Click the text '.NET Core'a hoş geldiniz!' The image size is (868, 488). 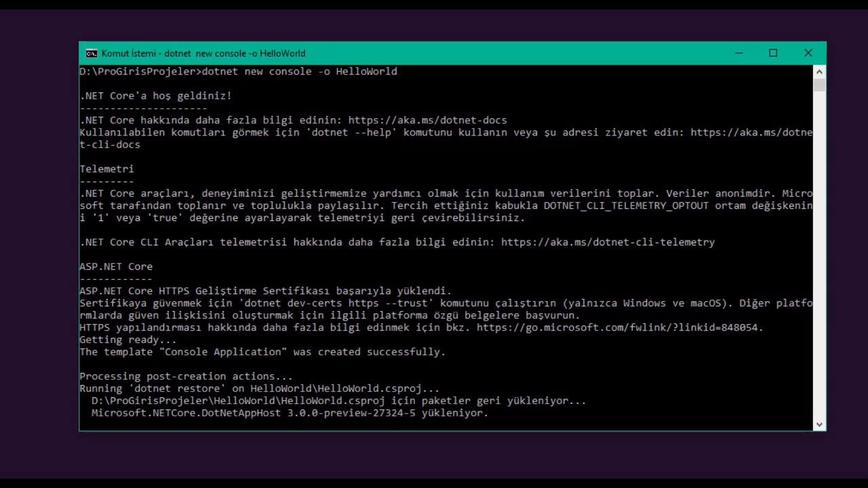(155, 96)
